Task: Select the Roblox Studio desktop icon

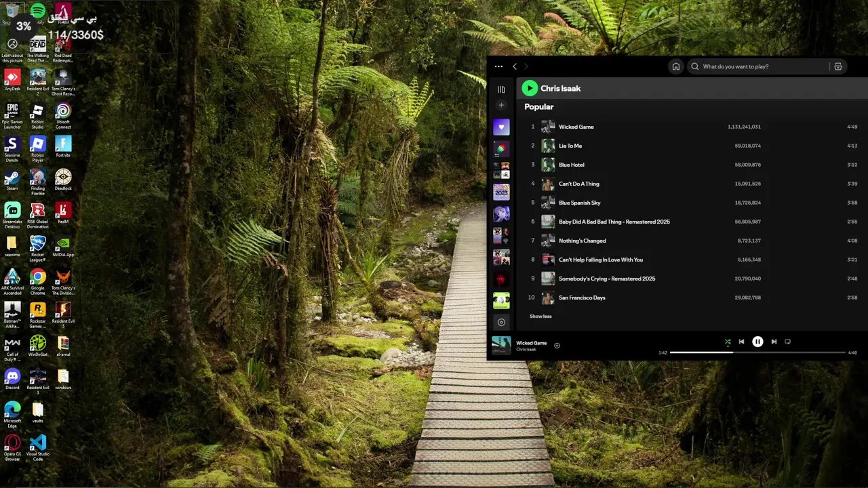Action: click(38, 116)
